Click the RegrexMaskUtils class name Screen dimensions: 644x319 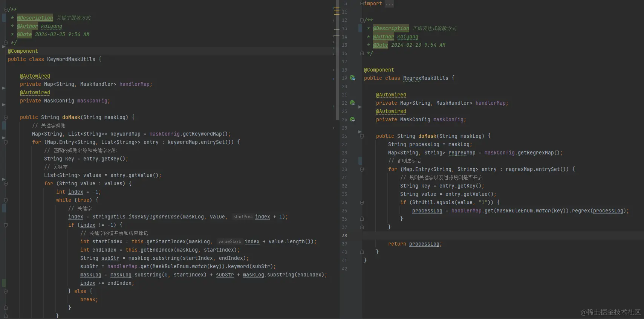click(426, 78)
